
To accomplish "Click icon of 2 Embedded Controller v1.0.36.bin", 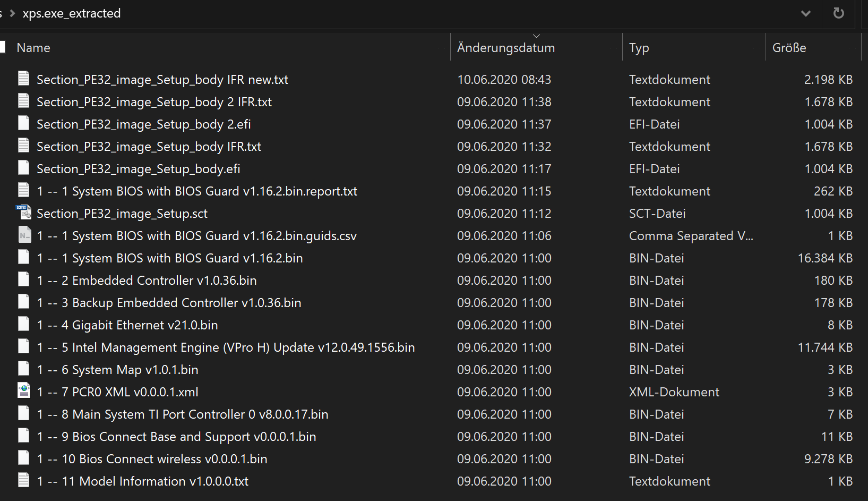I will click(24, 279).
